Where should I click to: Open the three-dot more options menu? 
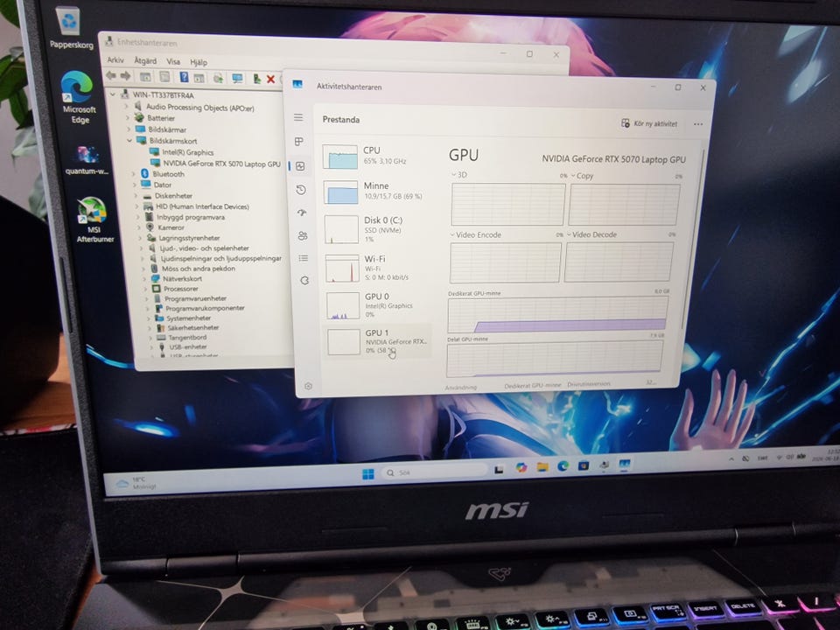pos(698,124)
